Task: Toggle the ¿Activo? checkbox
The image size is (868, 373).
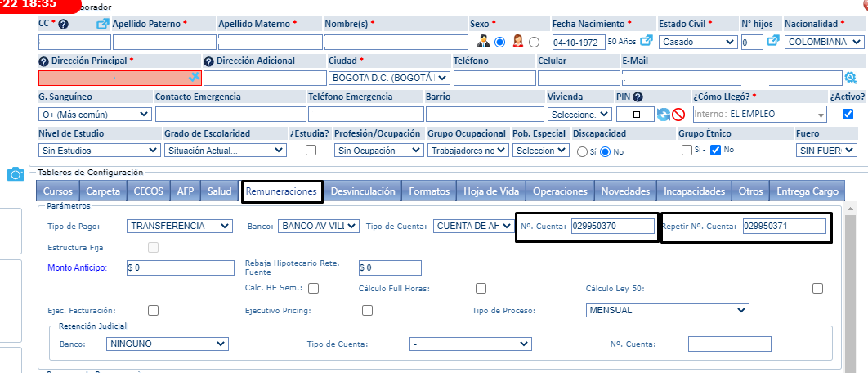Action: coord(848,115)
